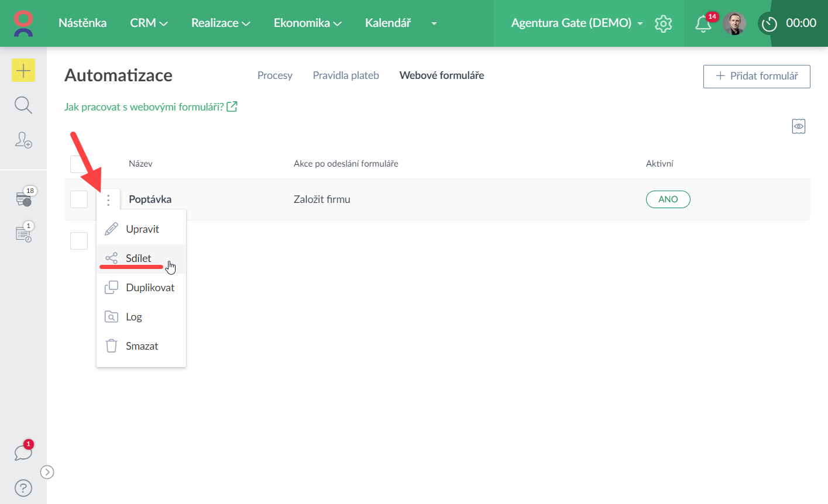Open the Agentura Gate (DEMO) account dropdown
Image resolution: width=828 pixels, height=504 pixels.
tap(576, 23)
